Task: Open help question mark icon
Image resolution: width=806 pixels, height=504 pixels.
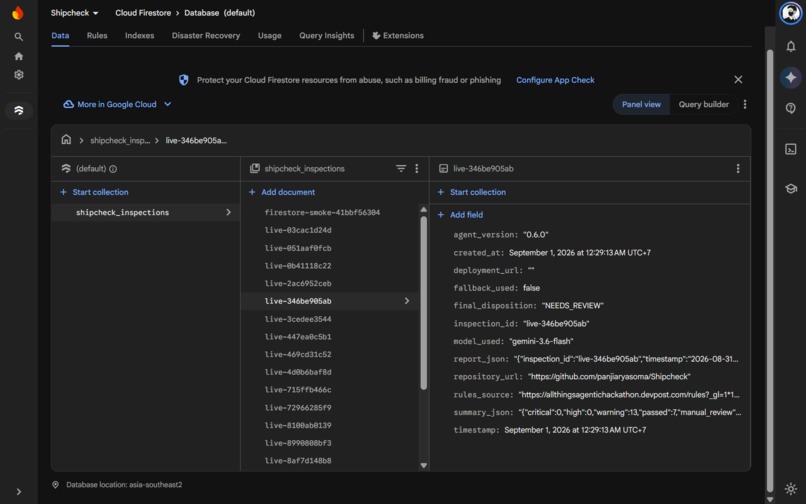Action: pyautogui.click(x=791, y=108)
